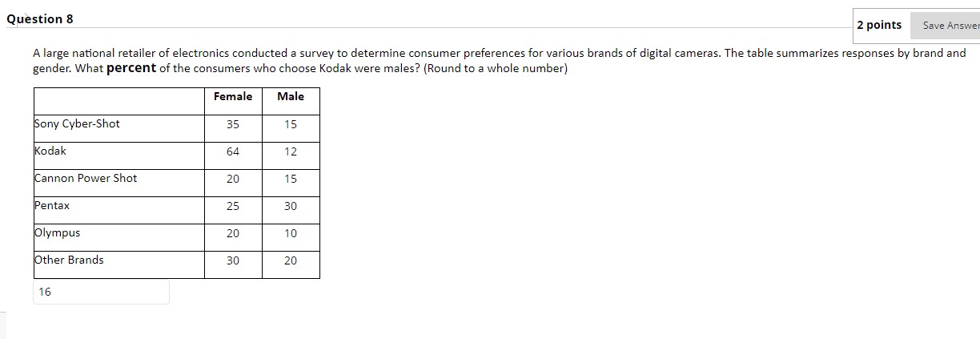Screen dimensions: 980x339
Task: Click the Sony Cyber-Shot female value 35
Action: 233,124
